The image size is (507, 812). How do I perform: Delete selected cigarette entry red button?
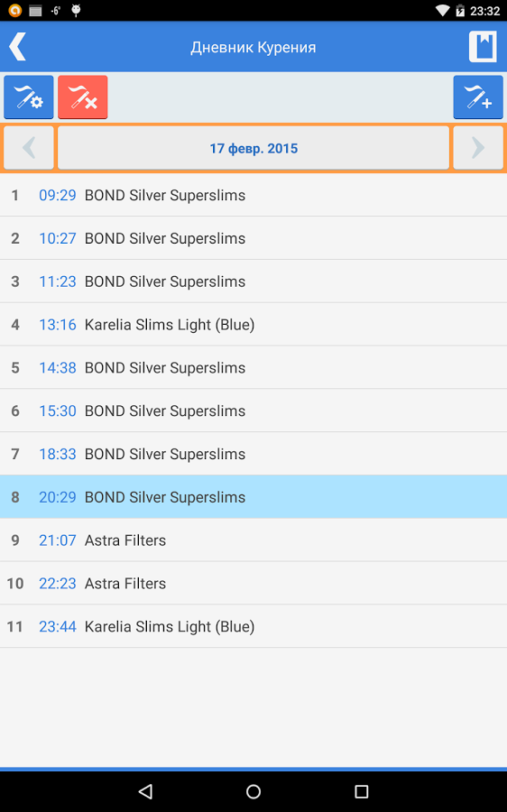(x=82, y=97)
